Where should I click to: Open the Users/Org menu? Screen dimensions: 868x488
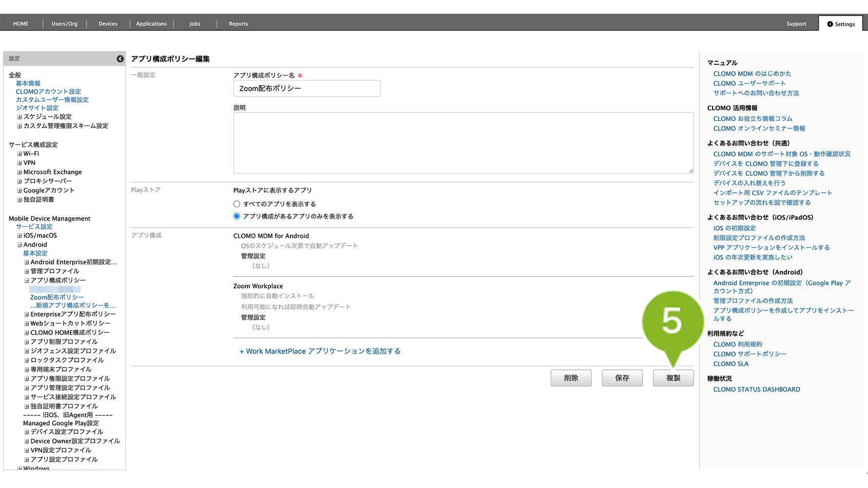[64, 23]
